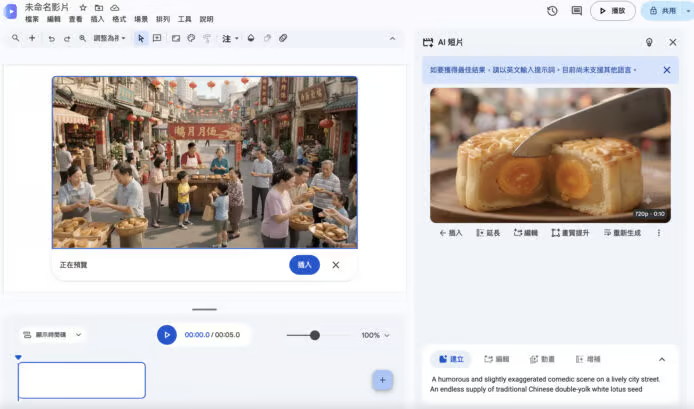
Task: Collapse the toolbar with up chevron
Action: pyautogui.click(x=392, y=39)
